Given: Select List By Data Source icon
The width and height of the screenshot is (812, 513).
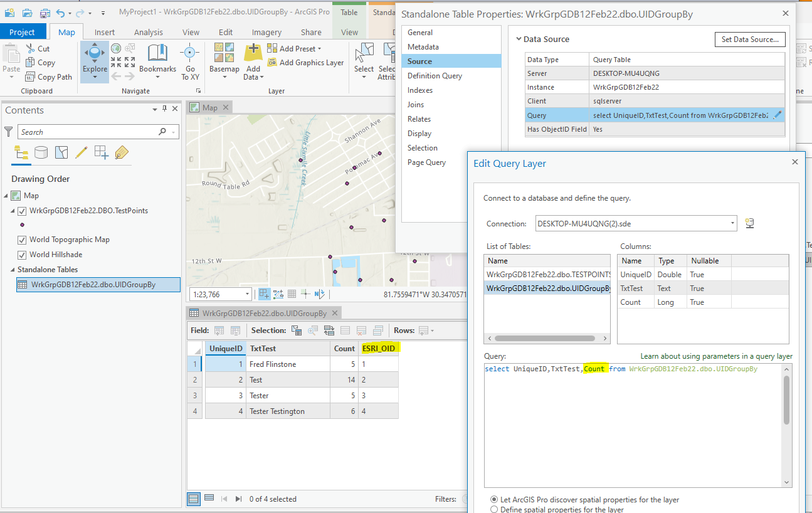Looking at the screenshot, I should pos(41,152).
